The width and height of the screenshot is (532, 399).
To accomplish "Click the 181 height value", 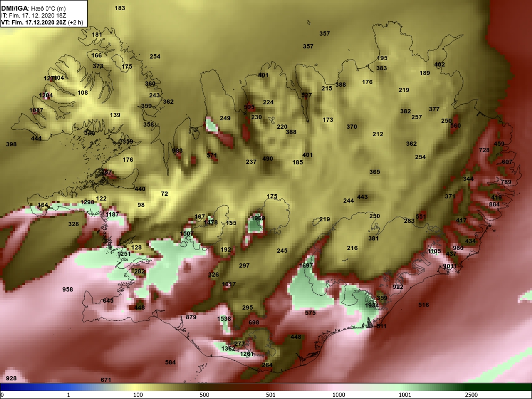I will 97,35.
